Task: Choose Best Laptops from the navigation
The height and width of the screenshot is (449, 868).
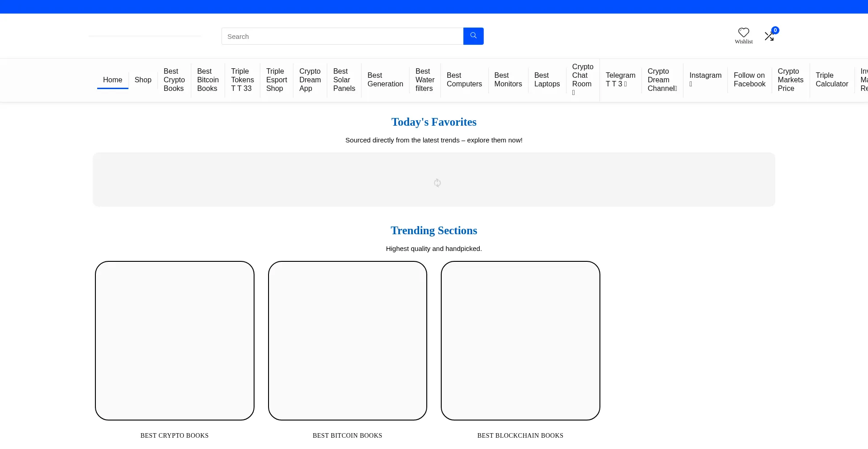Action: pos(547,80)
